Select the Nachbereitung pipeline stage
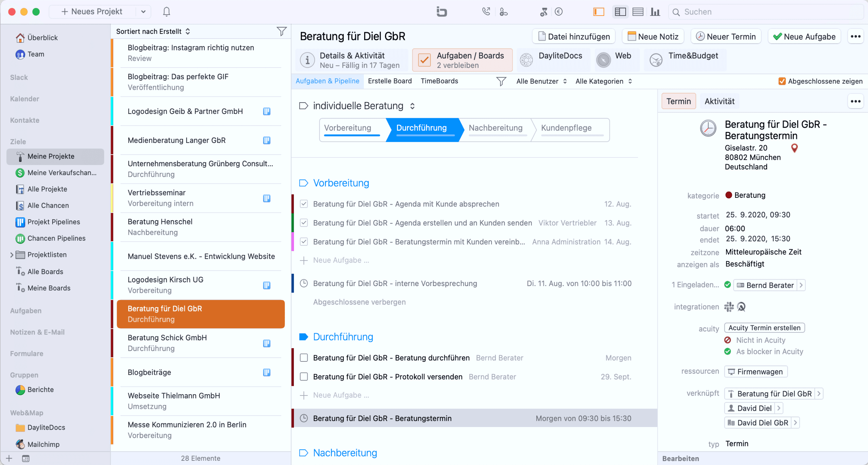Viewport: 868px width, 465px height. point(495,128)
